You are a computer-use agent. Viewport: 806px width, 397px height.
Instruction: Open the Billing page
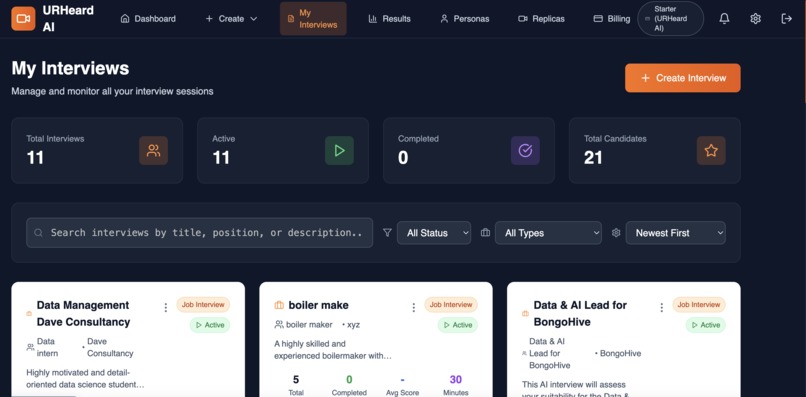[x=612, y=19]
